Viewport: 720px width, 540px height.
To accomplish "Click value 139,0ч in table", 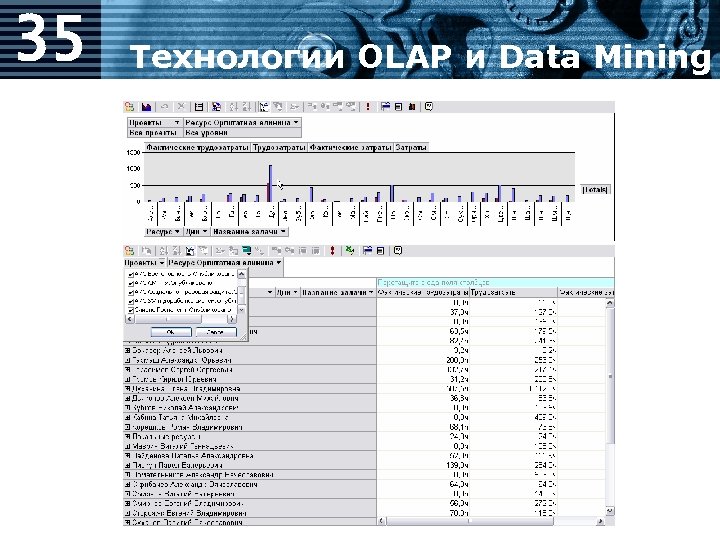I will pyautogui.click(x=457, y=466).
